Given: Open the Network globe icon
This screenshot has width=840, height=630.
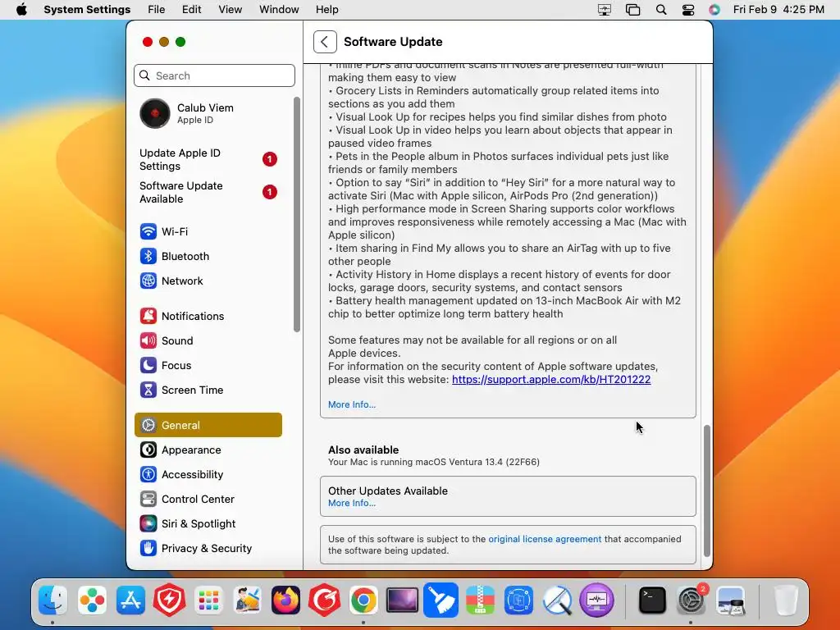Looking at the screenshot, I should coord(148,281).
